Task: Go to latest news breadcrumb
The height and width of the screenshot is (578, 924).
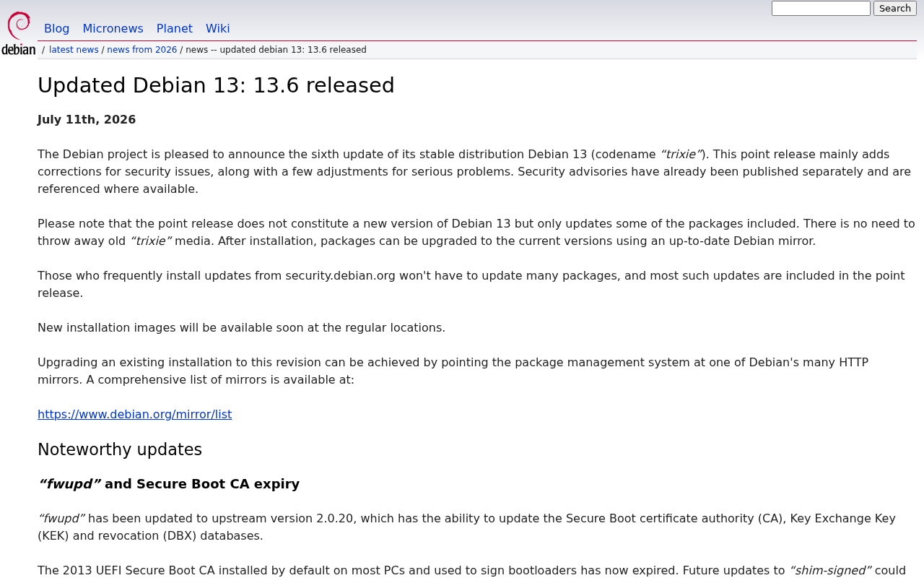Action: pos(74,50)
